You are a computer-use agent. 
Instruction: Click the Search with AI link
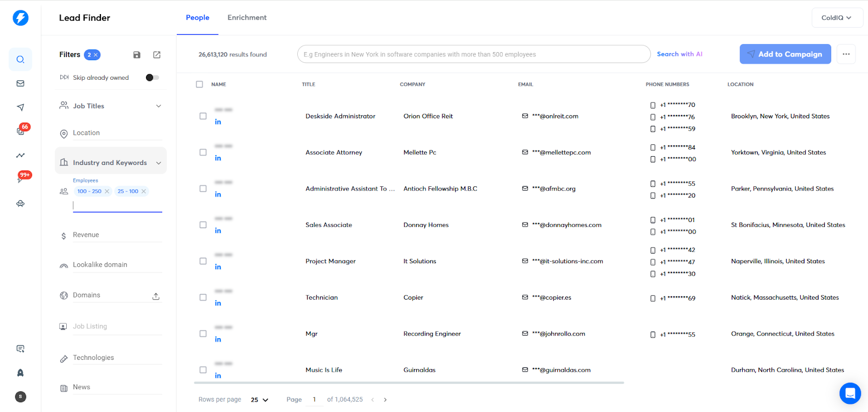[679, 54]
